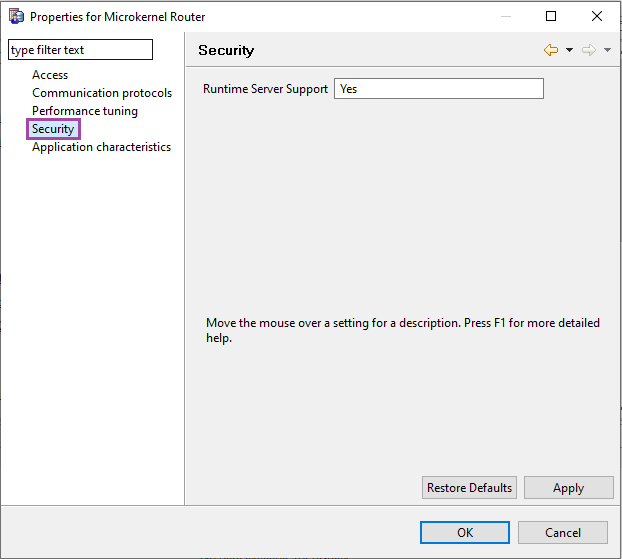Switch to Performance tuning page
The height and width of the screenshot is (559, 622).
(x=85, y=111)
